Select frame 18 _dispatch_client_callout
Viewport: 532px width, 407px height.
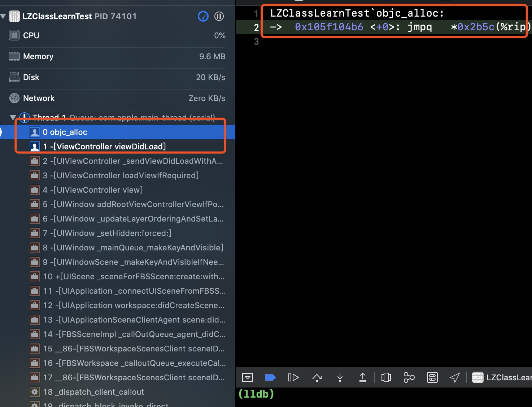click(118, 392)
